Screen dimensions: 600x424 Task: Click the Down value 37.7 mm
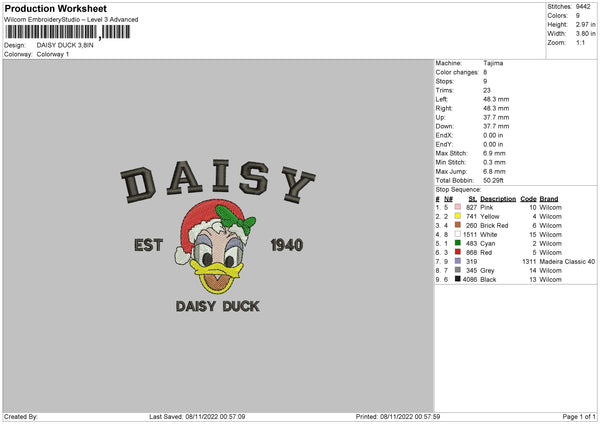point(496,126)
